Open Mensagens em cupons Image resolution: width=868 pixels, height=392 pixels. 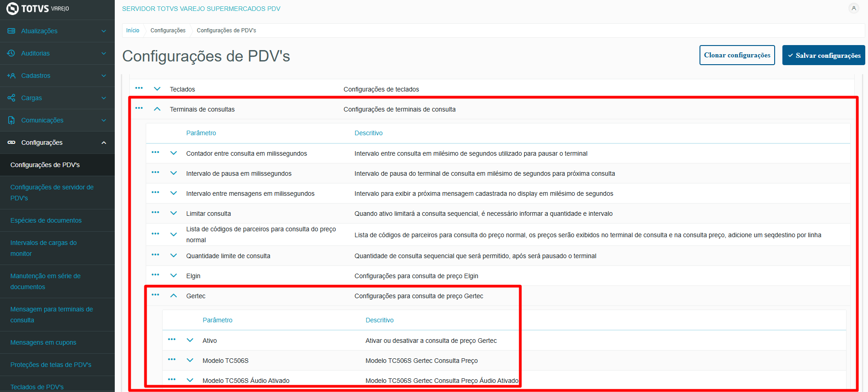(57, 342)
